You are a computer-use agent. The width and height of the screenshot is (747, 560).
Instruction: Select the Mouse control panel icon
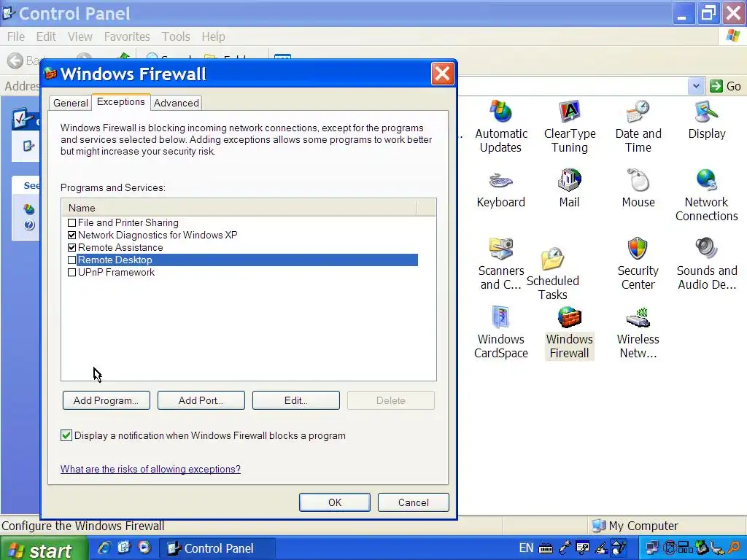[638, 189]
